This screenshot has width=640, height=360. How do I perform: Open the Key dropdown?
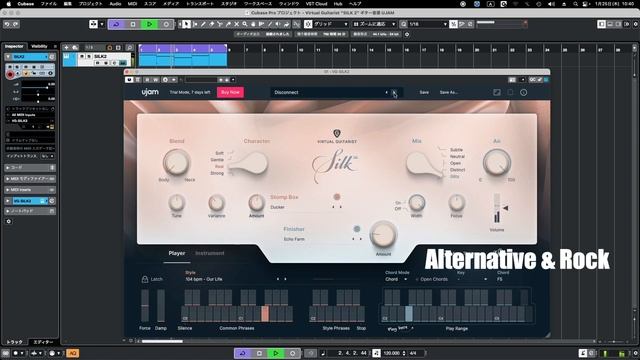pyautogui.click(x=472, y=280)
